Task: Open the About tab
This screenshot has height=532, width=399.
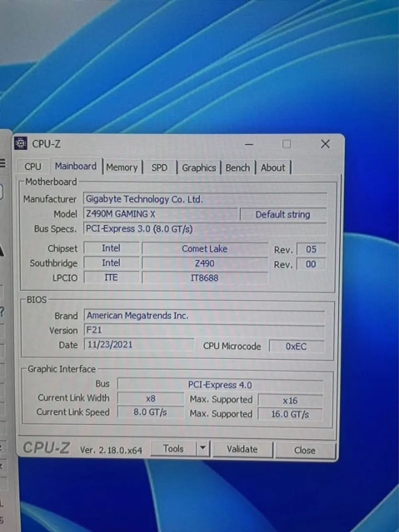Action: point(273,167)
